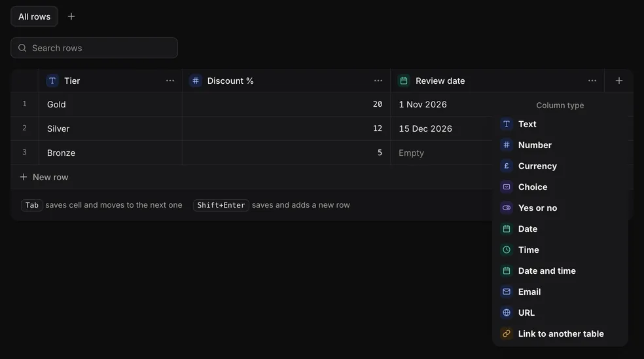Open the Discount % column options menu
Viewport: 644px width, 359px height.
(x=378, y=81)
